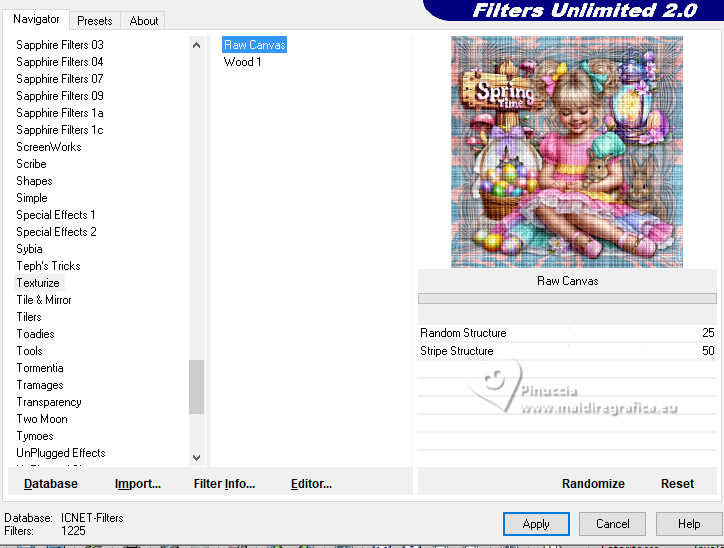Click the category list scroll up arrow
This screenshot has width=724, height=548.
point(196,45)
